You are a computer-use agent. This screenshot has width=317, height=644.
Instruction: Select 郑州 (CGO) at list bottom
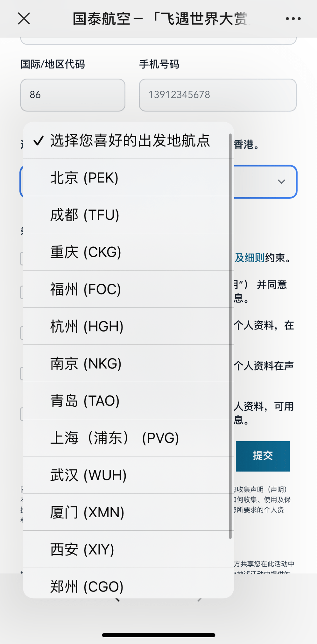128,583
